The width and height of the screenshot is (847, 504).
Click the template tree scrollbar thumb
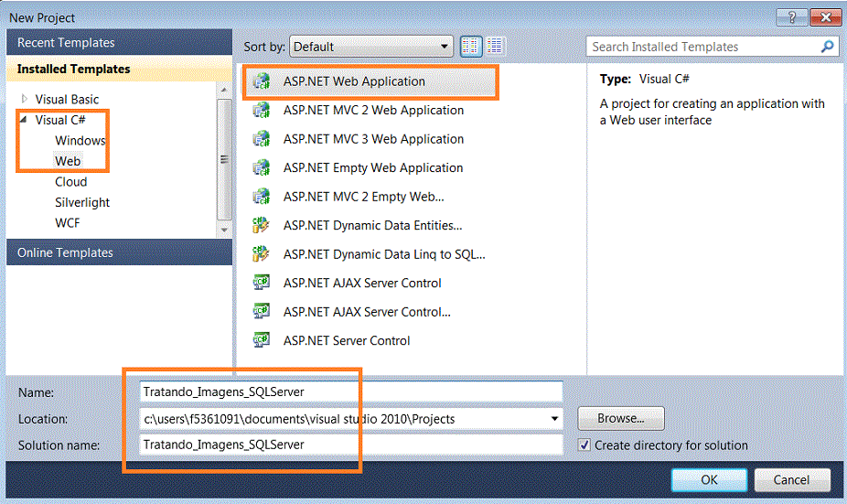coord(224,159)
